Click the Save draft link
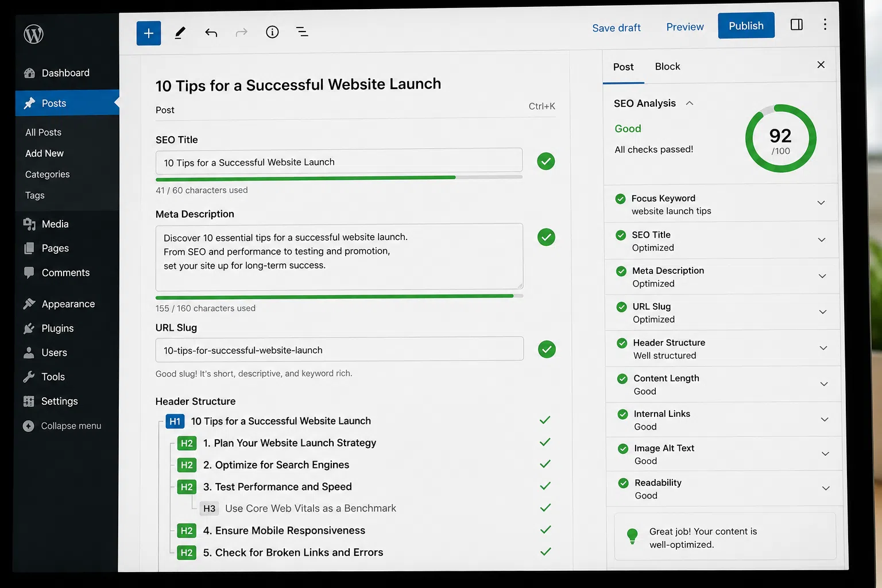882x588 pixels. pyautogui.click(x=616, y=28)
